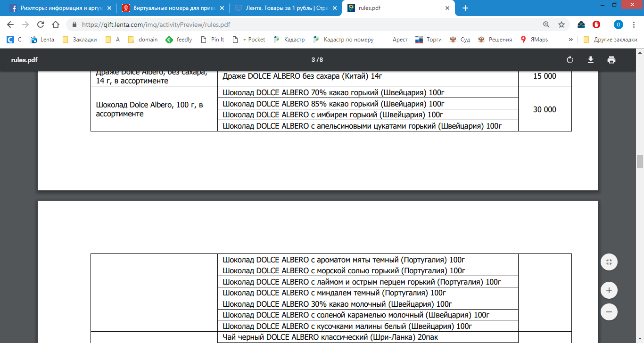Open the Закладки bookmark folder
Screen dimensions: 644x343
[x=80, y=40]
